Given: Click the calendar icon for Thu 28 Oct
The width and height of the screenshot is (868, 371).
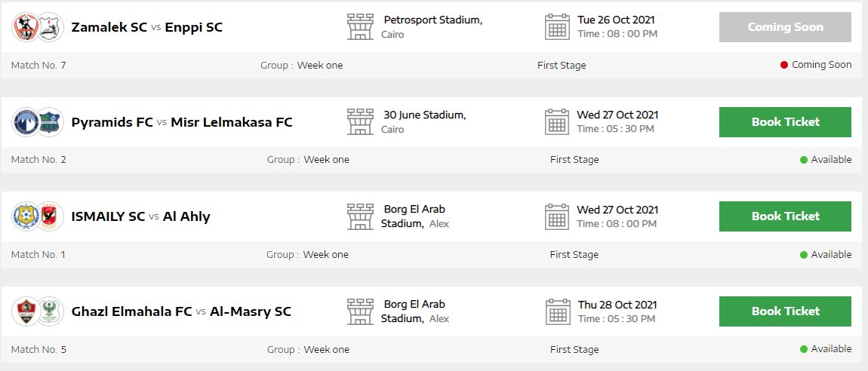Looking at the screenshot, I should [557, 311].
